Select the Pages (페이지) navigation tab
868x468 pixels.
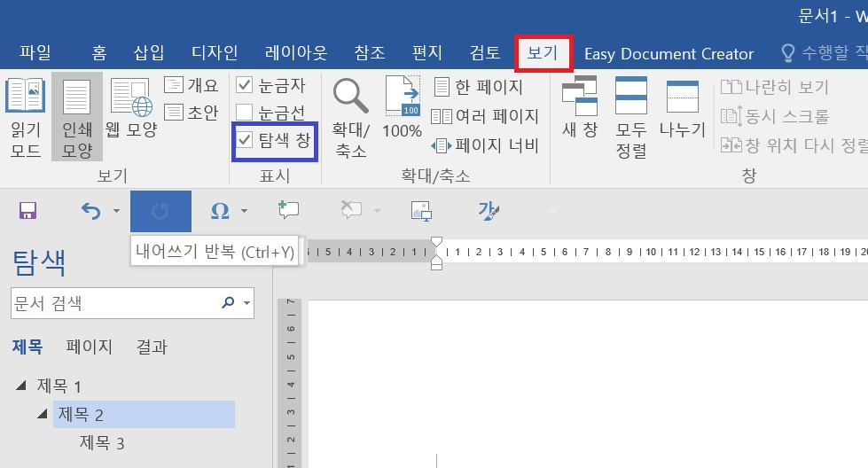(x=90, y=347)
